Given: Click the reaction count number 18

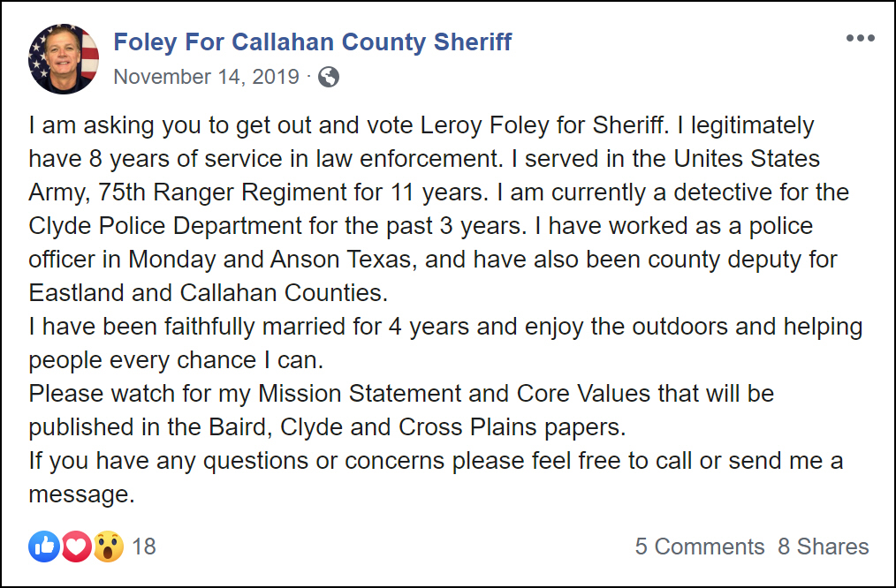Looking at the screenshot, I should click(x=144, y=547).
